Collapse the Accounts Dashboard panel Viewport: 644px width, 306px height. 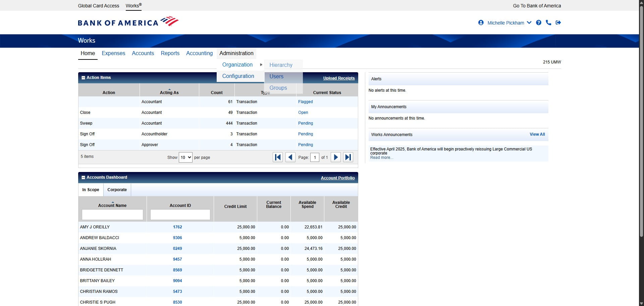83,177
